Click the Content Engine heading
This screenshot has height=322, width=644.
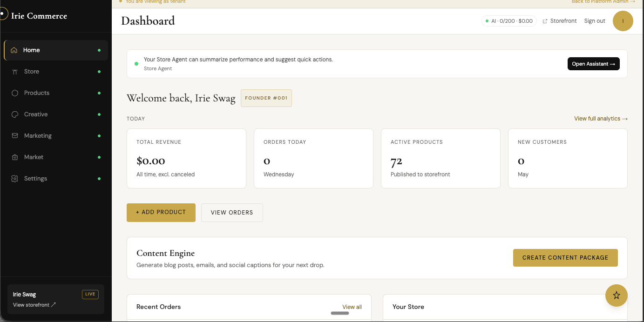click(x=165, y=254)
